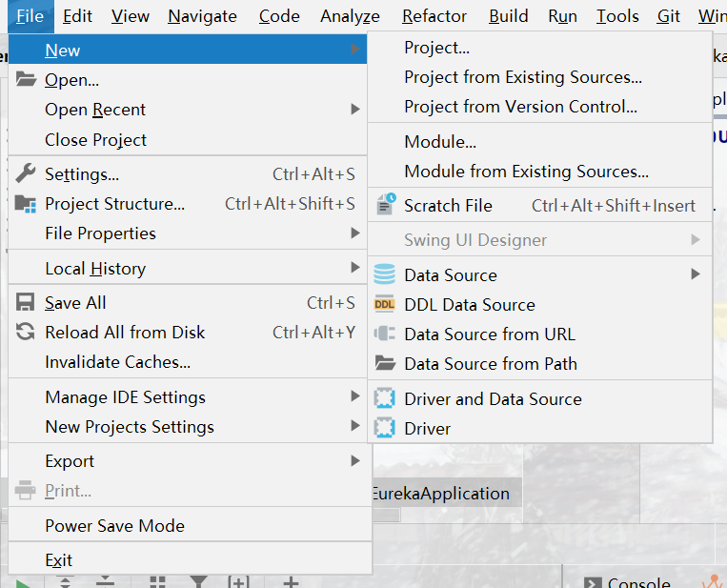Image resolution: width=727 pixels, height=588 pixels.
Task: Open the Refactor menu
Action: [x=434, y=16]
